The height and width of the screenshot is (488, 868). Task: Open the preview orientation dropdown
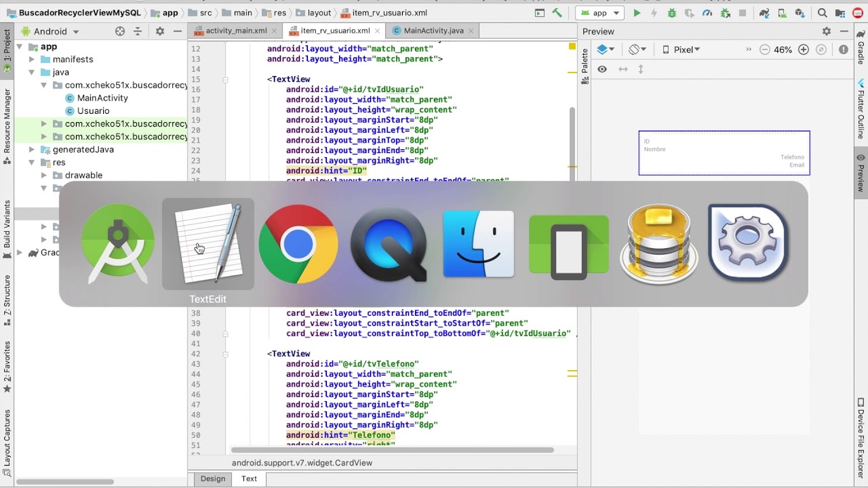(637, 49)
